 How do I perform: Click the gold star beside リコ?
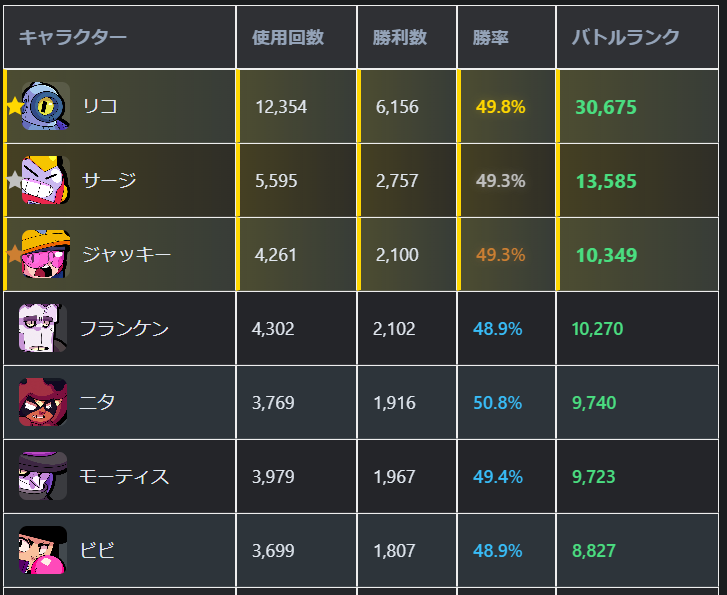pyautogui.click(x=14, y=106)
